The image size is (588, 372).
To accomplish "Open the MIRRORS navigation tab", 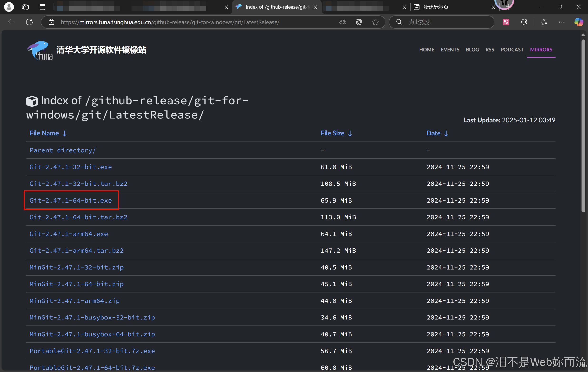I will 541,49.
